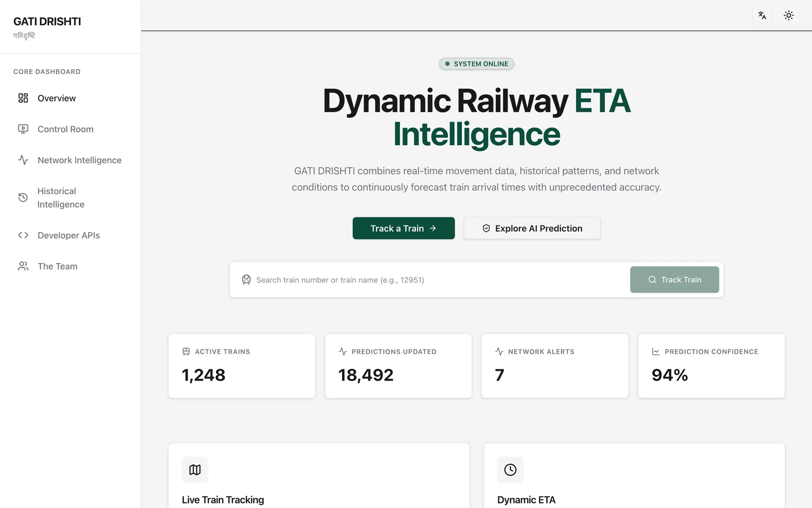Click The Team people icon
The width and height of the screenshot is (812, 508).
pyautogui.click(x=23, y=266)
